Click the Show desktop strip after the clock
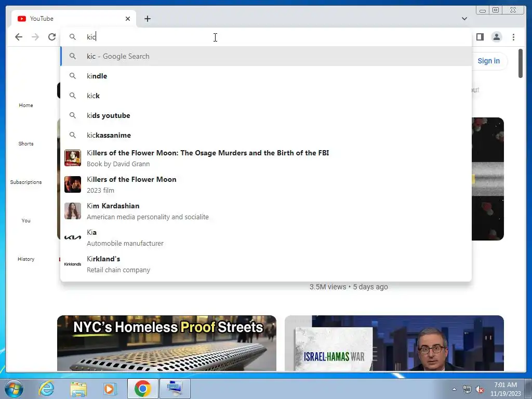Viewport: 532px width, 399px height. [x=529, y=389]
